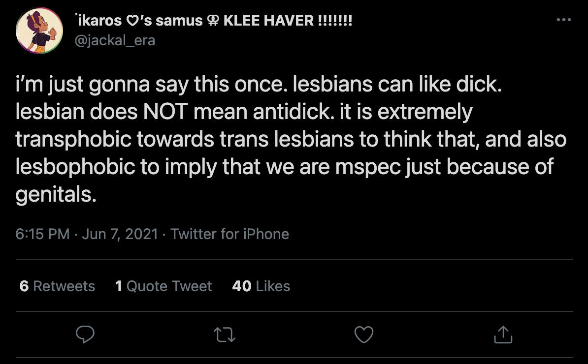Open the three-dot more options menu
The height and width of the screenshot is (364, 588).
click(x=563, y=20)
